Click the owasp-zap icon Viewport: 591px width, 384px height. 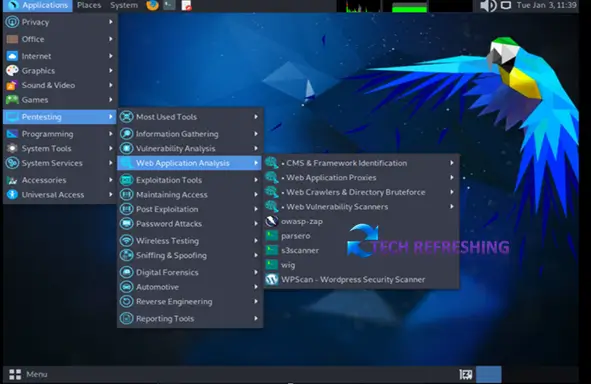[271, 221]
